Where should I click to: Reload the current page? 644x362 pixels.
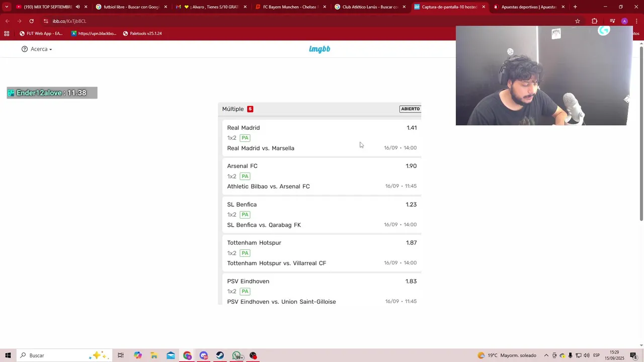point(31,21)
